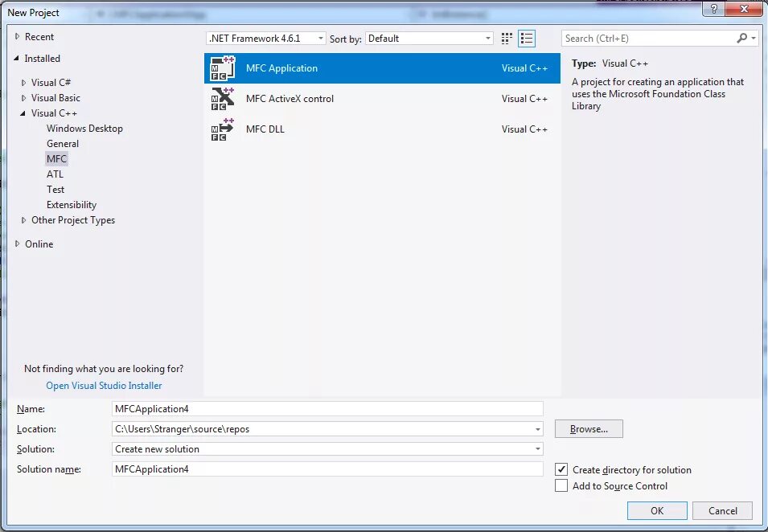The image size is (768, 532).
Task: Select the MFC category
Action: [x=56, y=158]
